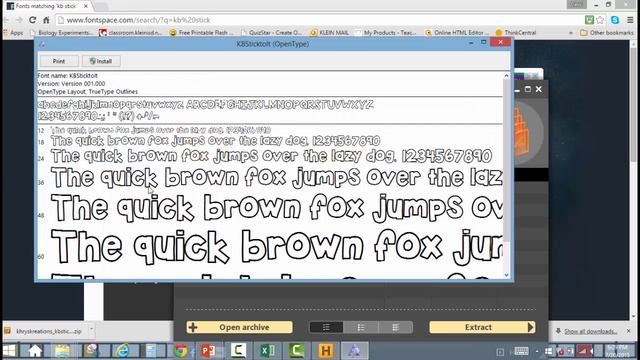640x360 pixels.
Task: Open the Biology Experiments bookmark
Action: pyautogui.click(x=61, y=33)
